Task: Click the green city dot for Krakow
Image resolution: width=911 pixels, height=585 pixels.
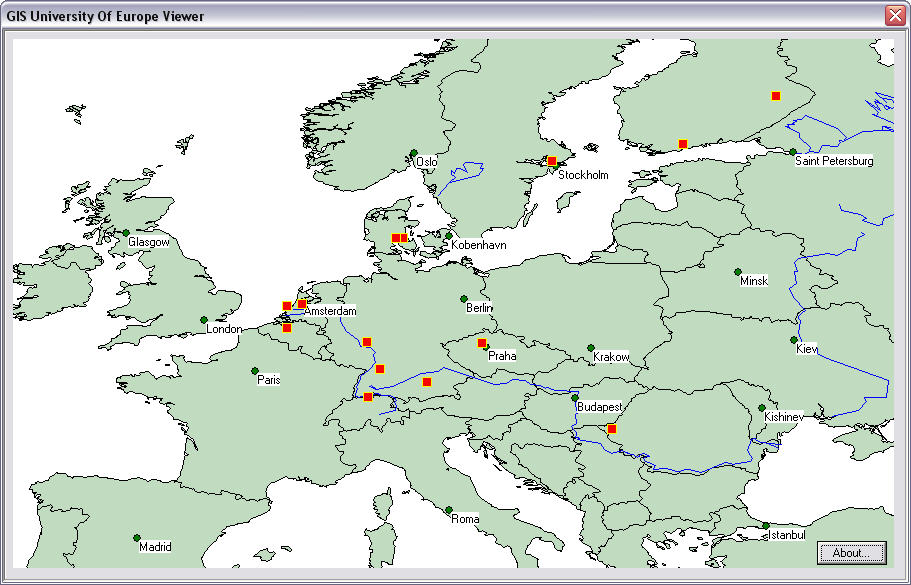Action: [590, 347]
